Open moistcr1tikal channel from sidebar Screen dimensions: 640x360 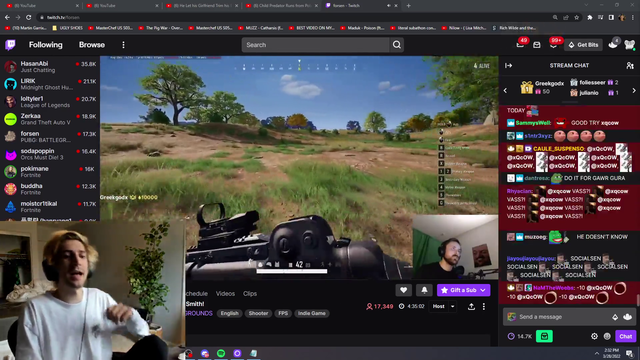pyautogui.click(x=50, y=207)
